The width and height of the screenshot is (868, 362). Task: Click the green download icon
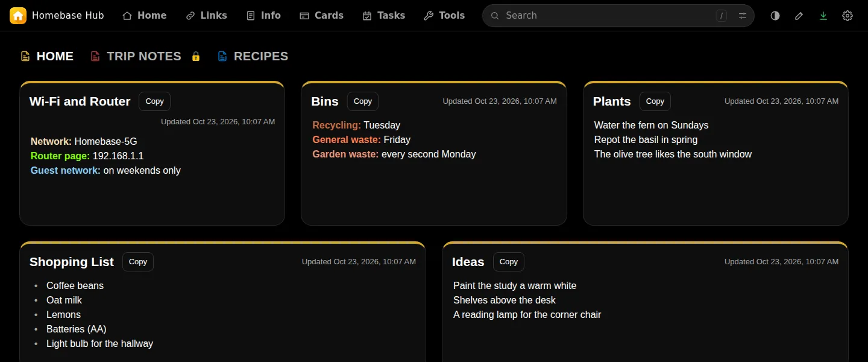823,16
